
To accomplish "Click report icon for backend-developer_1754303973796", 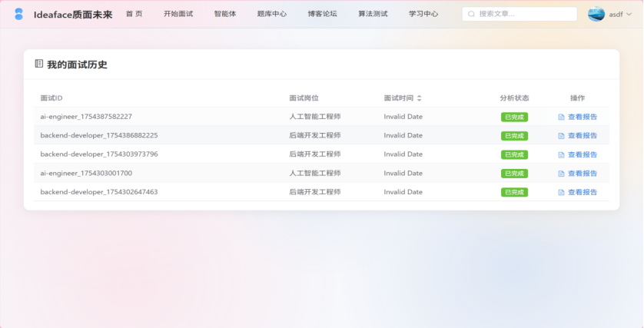I will pyautogui.click(x=561, y=154).
